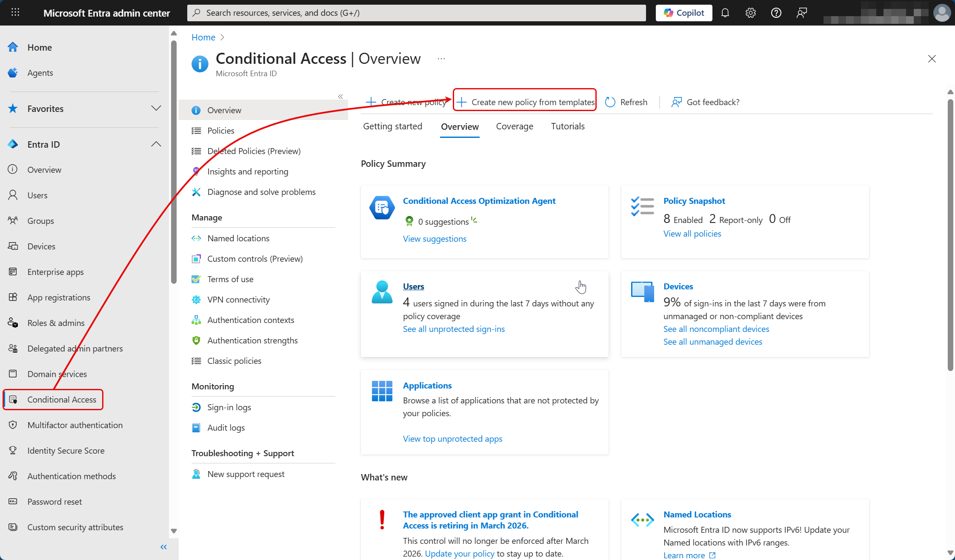Collapse the inner resource menu chevrons
Viewport: 955px width, 560px height.
pyautogui.click(x=340, y=97)
